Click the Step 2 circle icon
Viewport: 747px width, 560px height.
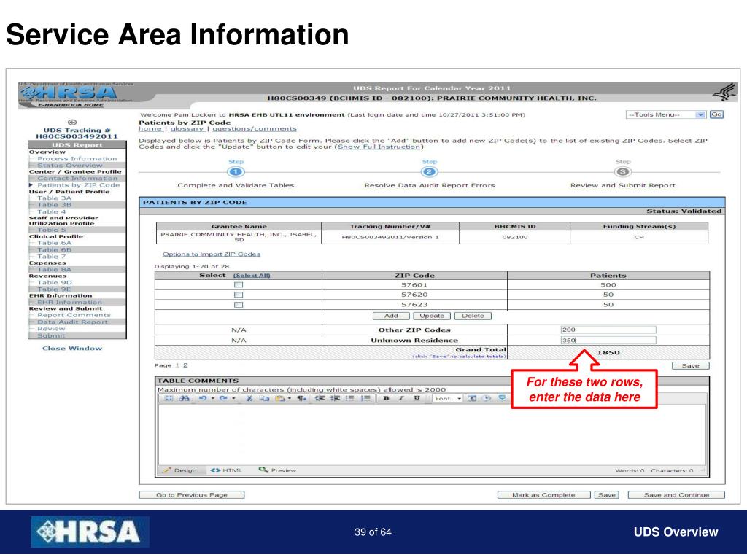pos(429,172)
